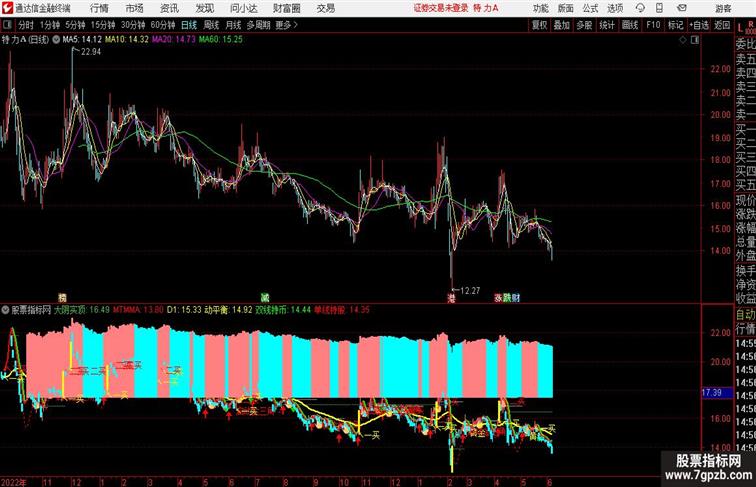
Task: Click the 动平衡: 14.92 indicator value
Action: [x=228, y=310]
